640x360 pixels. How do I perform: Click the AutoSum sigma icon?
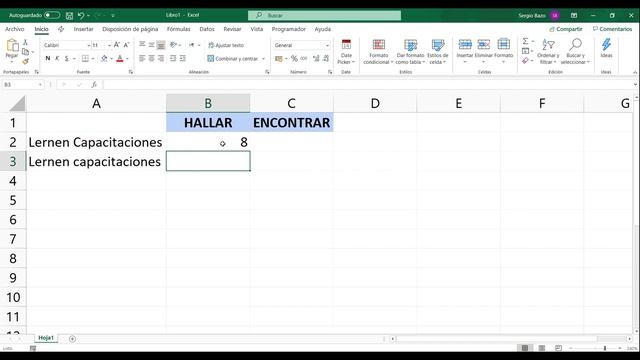point(525,41)
